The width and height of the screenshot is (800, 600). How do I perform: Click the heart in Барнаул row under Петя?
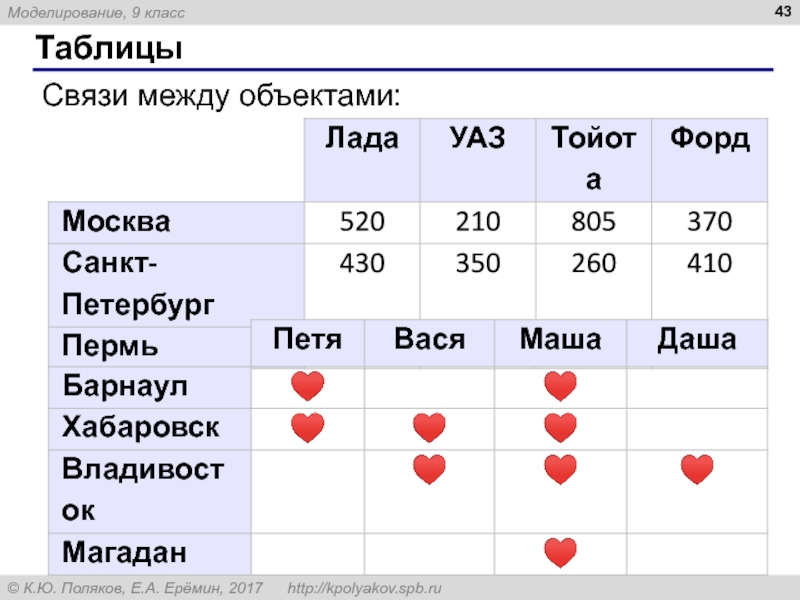(308, 386)
